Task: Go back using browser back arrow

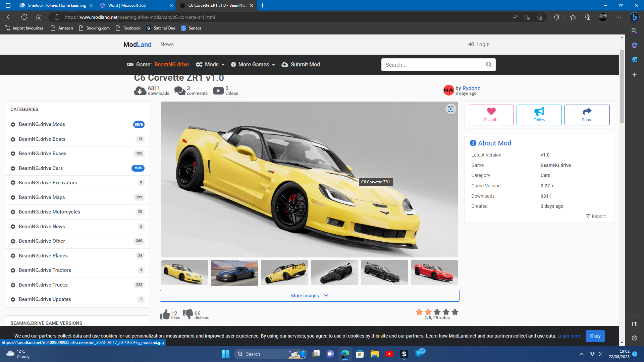Action: 9,17
